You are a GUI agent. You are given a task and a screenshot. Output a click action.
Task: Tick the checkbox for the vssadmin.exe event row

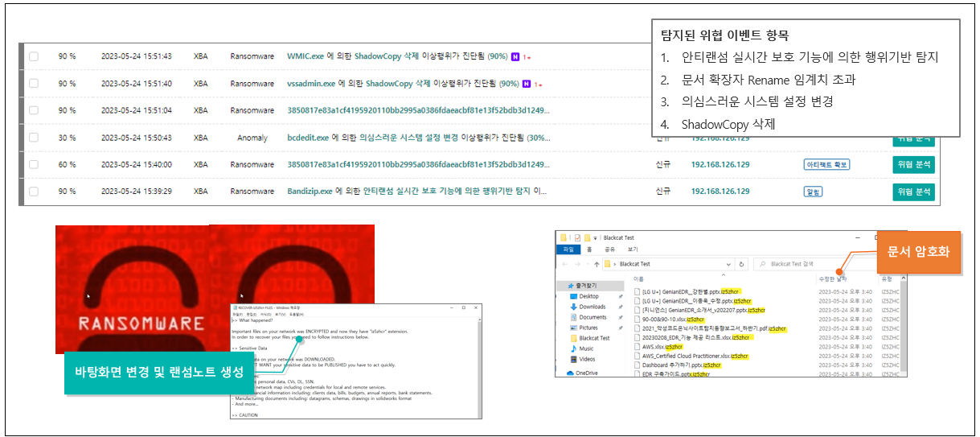34,83
